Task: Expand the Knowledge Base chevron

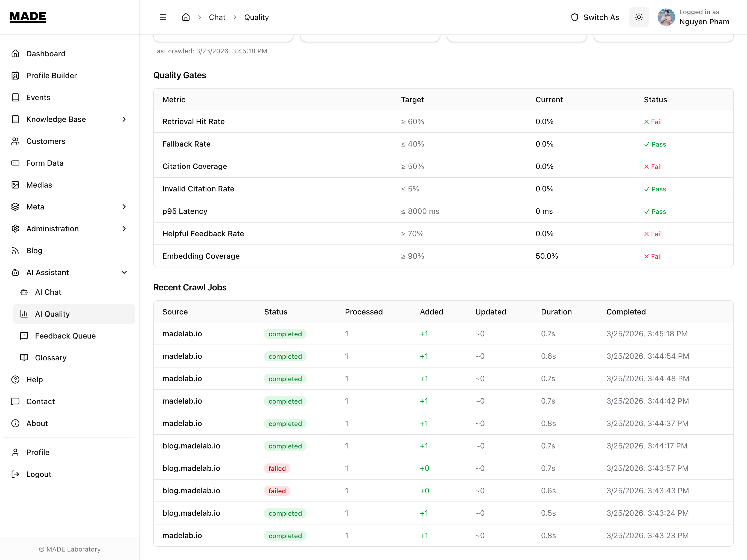Action: click(124, 119)
